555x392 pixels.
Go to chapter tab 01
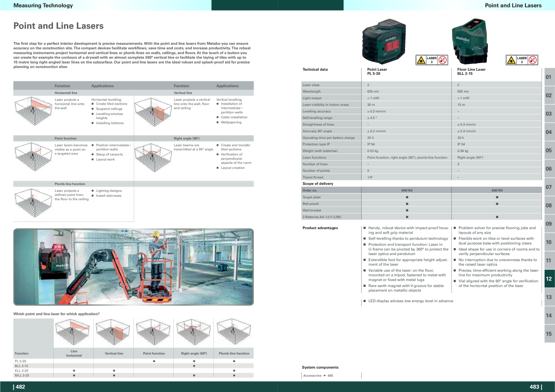pyautogui.click(x=549, y=77)
